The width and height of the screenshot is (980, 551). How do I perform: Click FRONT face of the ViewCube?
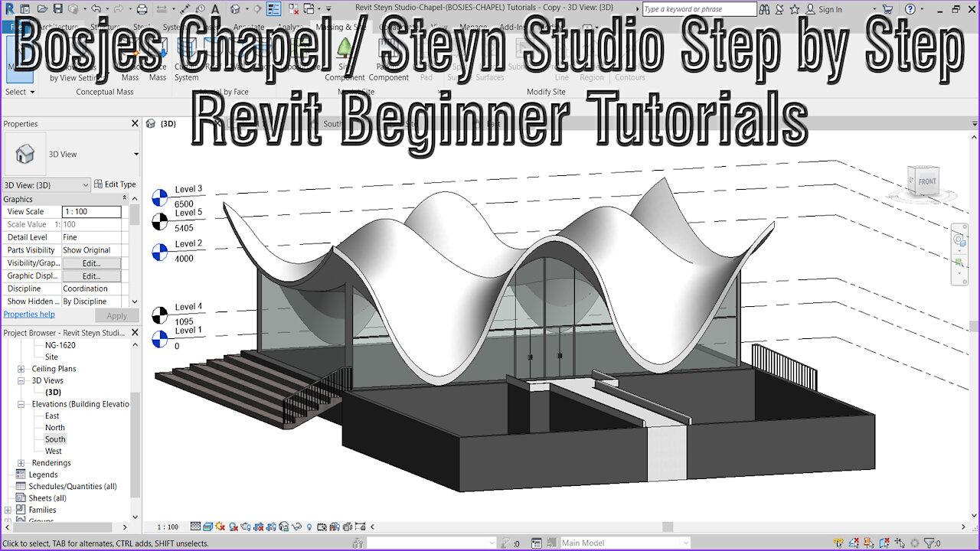pos(926,181)
